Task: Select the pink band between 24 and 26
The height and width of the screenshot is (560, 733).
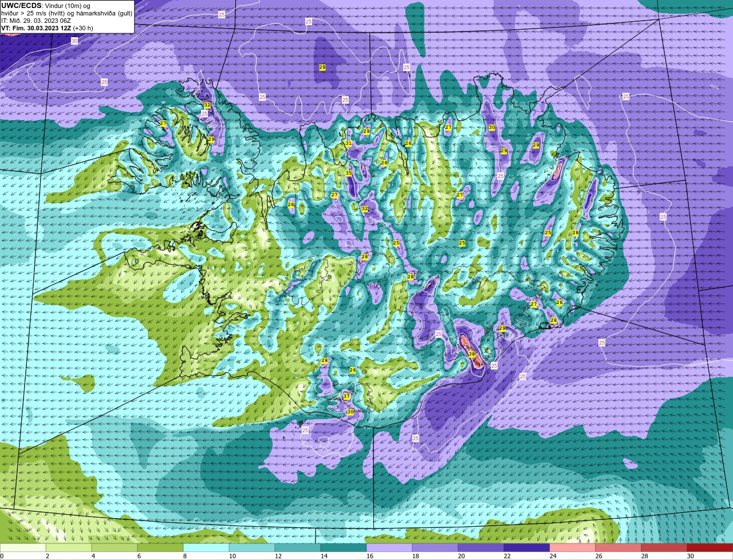Action: click(573, 547)
